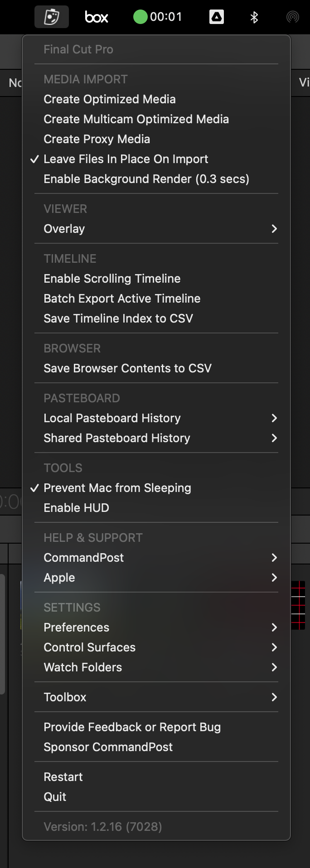Expand the Overlay submenu
Viewport: 310px width, 868px height.
point(156,229)
